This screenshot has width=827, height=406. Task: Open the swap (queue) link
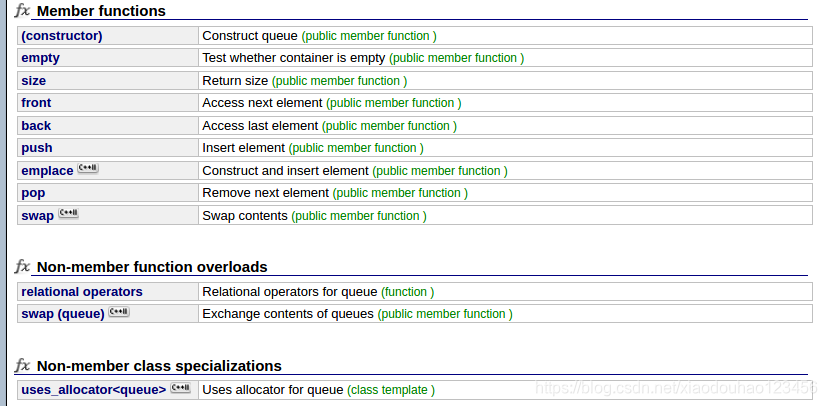pos(63,314)
